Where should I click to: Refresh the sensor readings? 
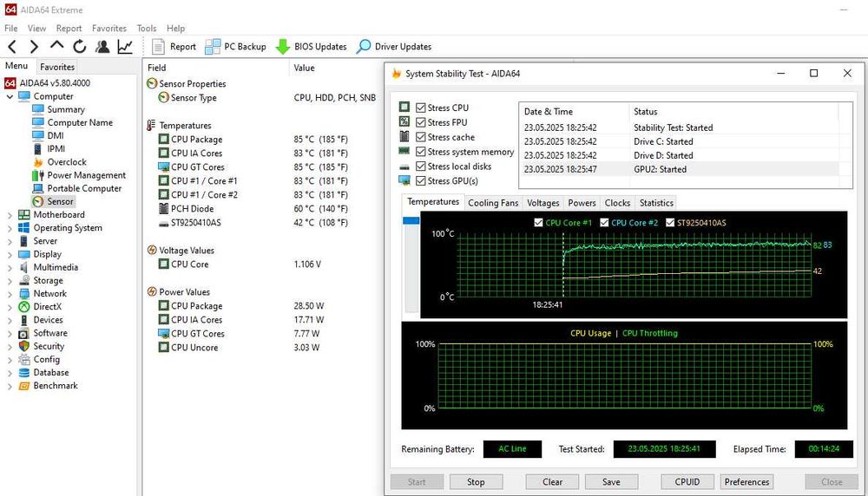[x=80, y=47]
